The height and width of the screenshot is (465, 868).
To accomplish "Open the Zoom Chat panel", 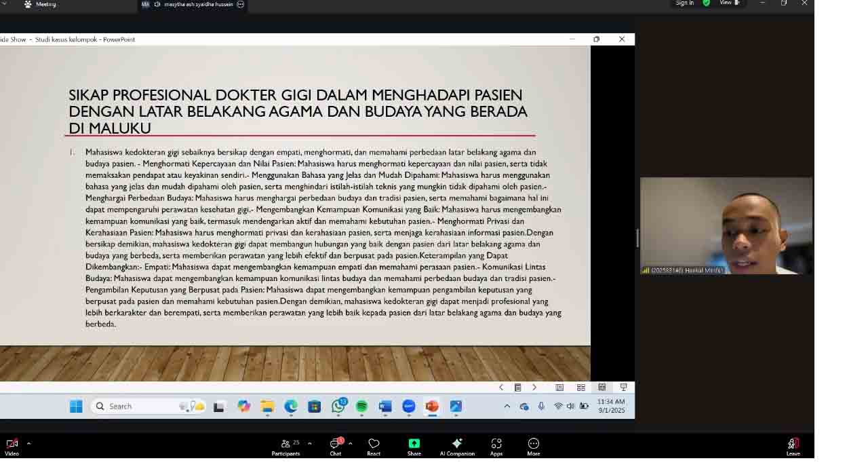I will point(335,447).
